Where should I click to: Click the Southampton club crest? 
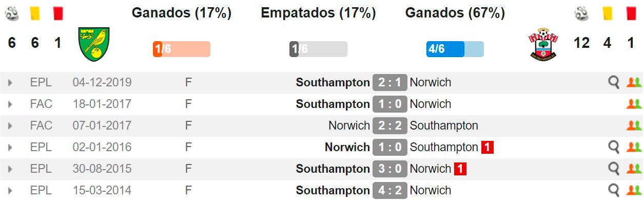(544, 44)
